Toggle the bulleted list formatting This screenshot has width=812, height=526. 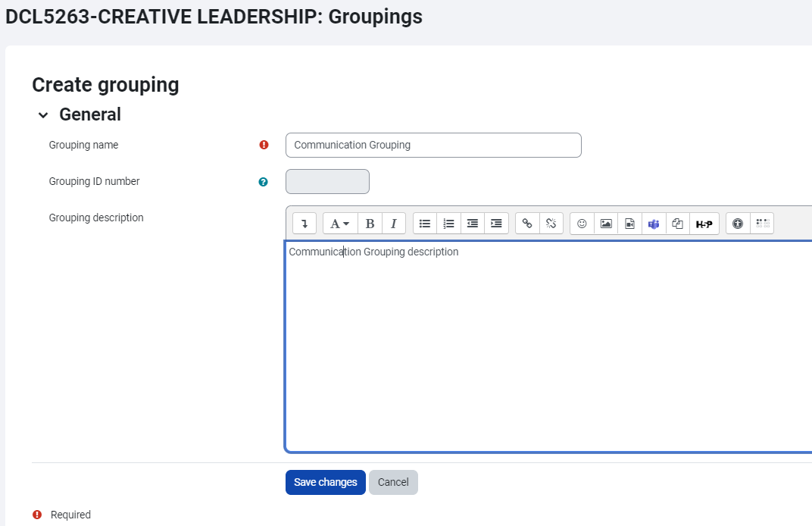pyautogui.click(x=424, y=223)
